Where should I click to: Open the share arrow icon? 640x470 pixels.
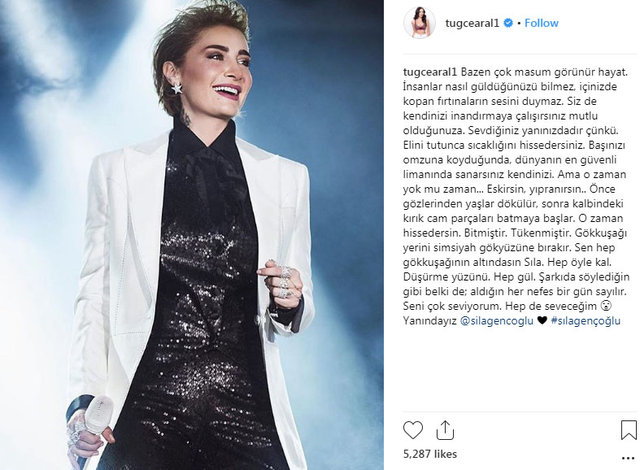coord(445,430)
